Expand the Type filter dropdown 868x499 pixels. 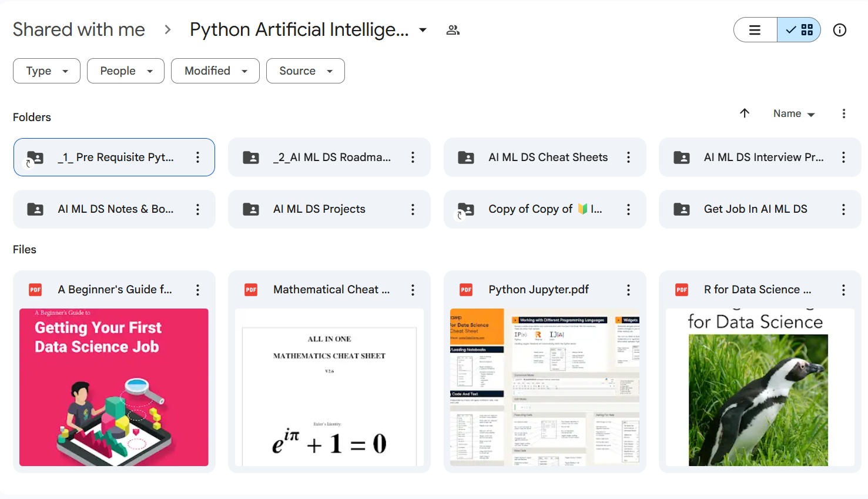(46, 71)
